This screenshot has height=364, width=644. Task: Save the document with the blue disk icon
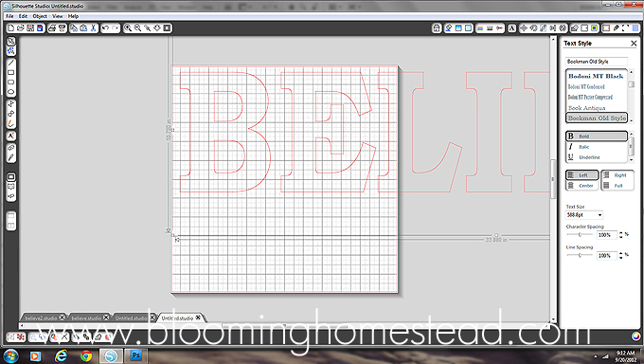coord(40,28)
